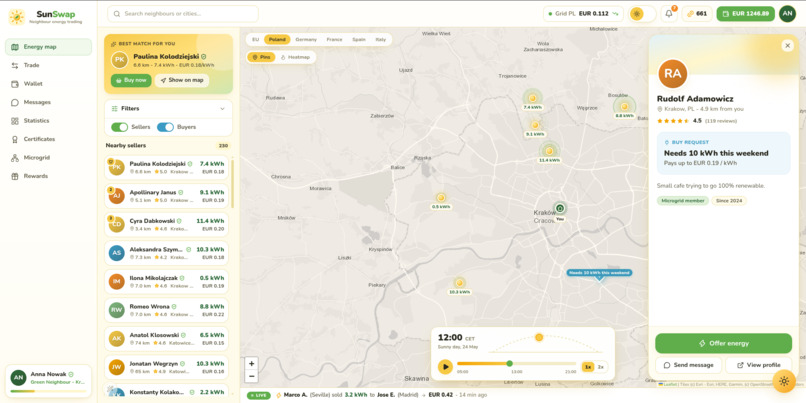The width and height of the screenshot is (806, 403).
Task: Go to Messages in sidebar
Action: point(48,102)
